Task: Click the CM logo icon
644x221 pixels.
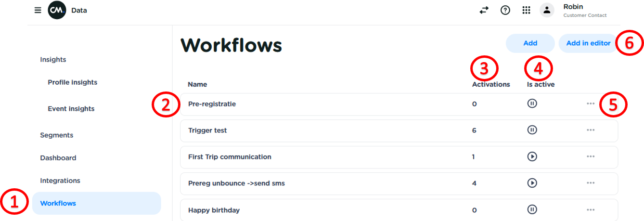Action: 57,10
